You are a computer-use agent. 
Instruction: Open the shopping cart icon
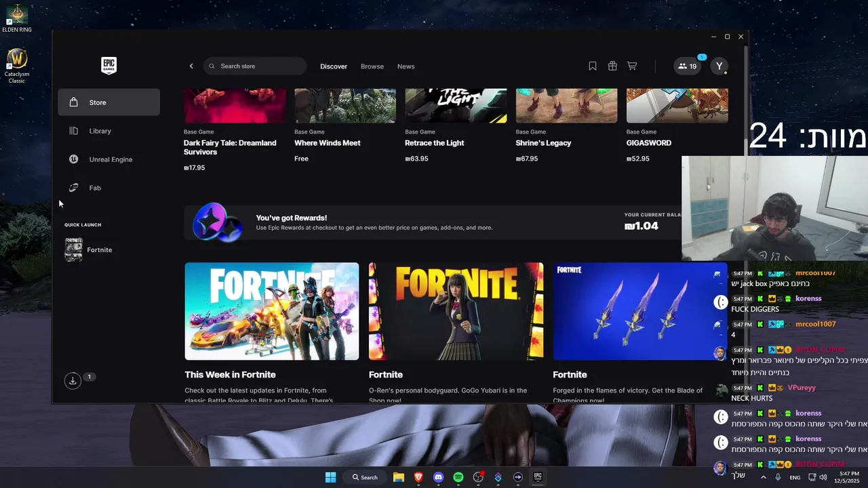632,66
